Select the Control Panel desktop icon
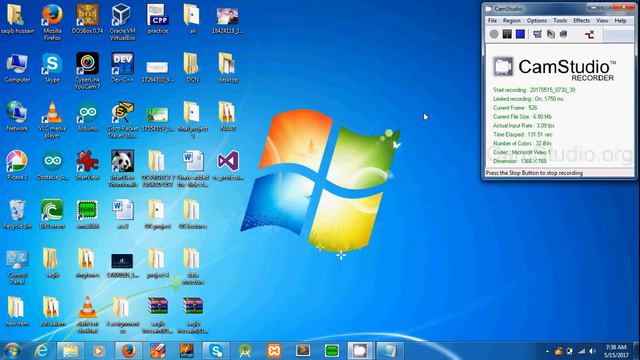Viewport: 640px width, 360px height. pyautogui.click(x=17, y=266)
